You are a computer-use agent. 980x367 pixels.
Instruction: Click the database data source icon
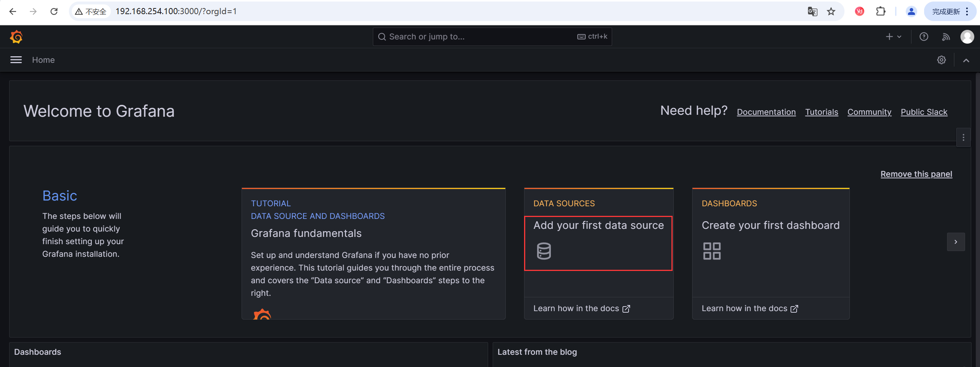[544, 251]
